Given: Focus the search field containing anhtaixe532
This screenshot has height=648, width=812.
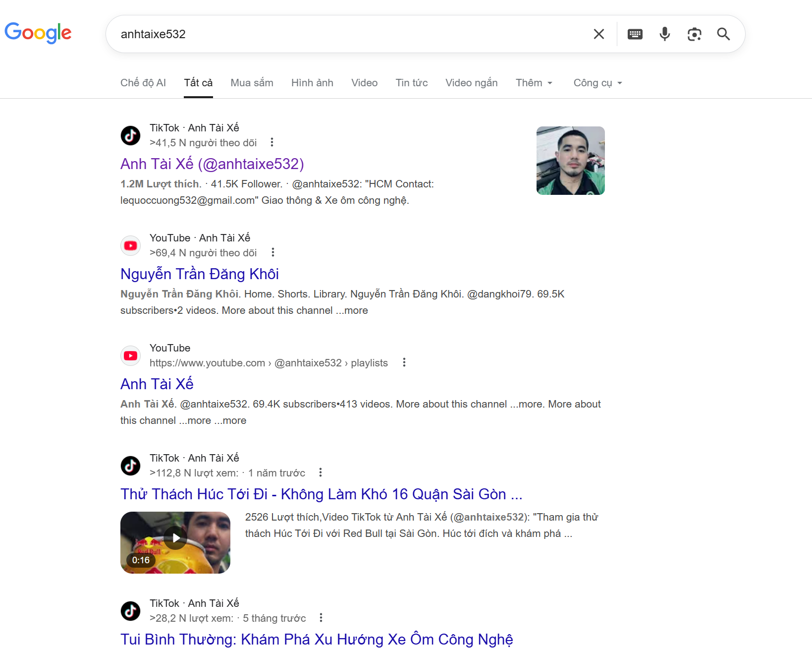Looking at the screenshot, I should 352,34.
